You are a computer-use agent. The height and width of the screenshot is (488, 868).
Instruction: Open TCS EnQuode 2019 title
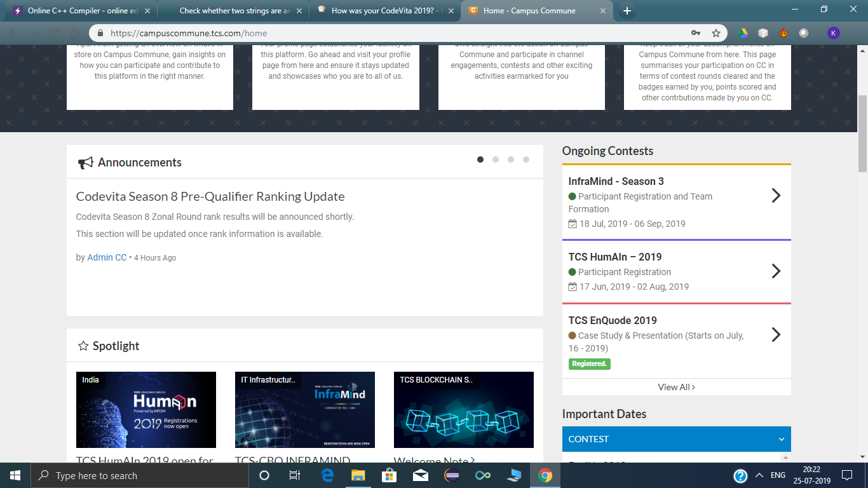tap(613, 320)
